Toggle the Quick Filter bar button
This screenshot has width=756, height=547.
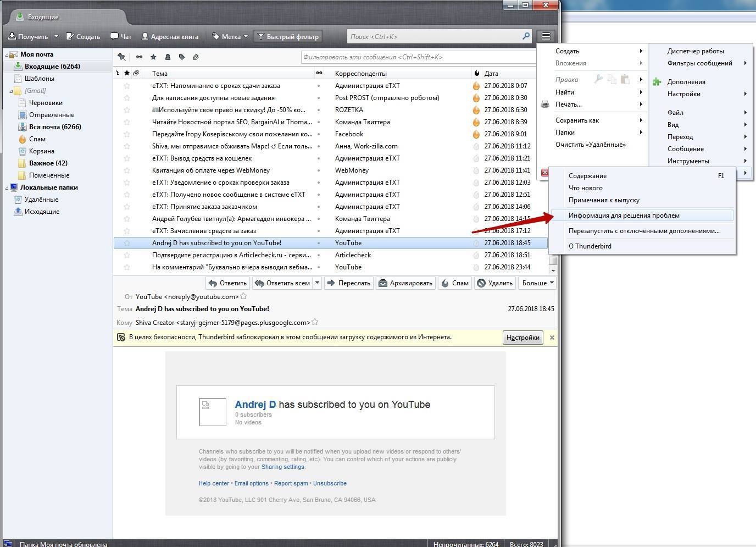[x=287, y=37]
